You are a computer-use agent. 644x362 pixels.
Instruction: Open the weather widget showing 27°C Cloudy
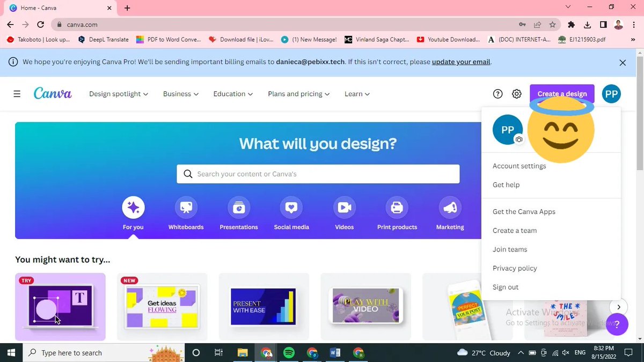tap(484, 353)
